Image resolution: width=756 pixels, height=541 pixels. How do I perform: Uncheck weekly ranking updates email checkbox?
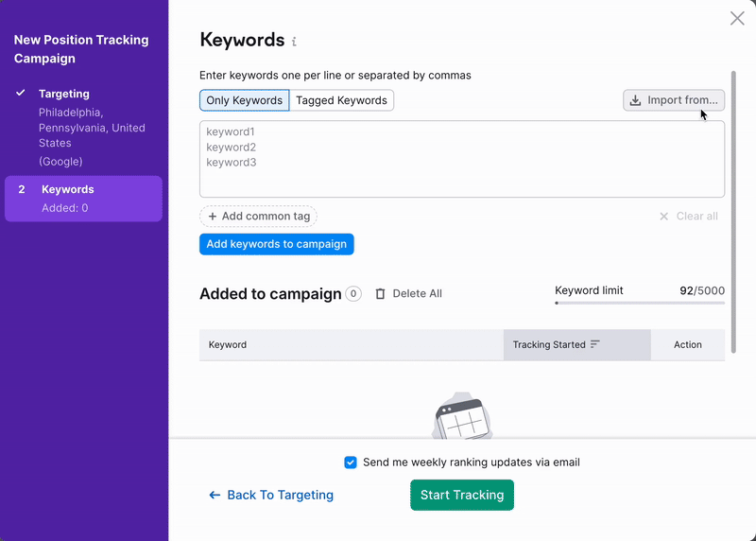[x=351, y=462]
